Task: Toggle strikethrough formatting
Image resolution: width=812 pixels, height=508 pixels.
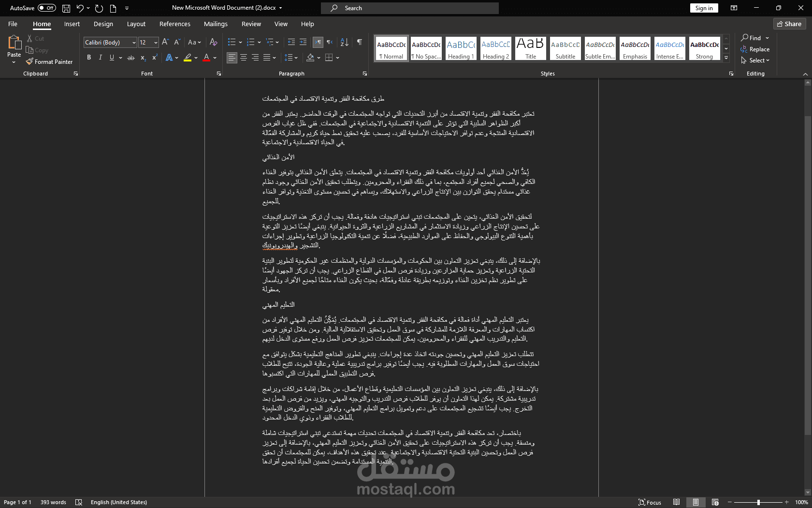Action: pos(130,58)
